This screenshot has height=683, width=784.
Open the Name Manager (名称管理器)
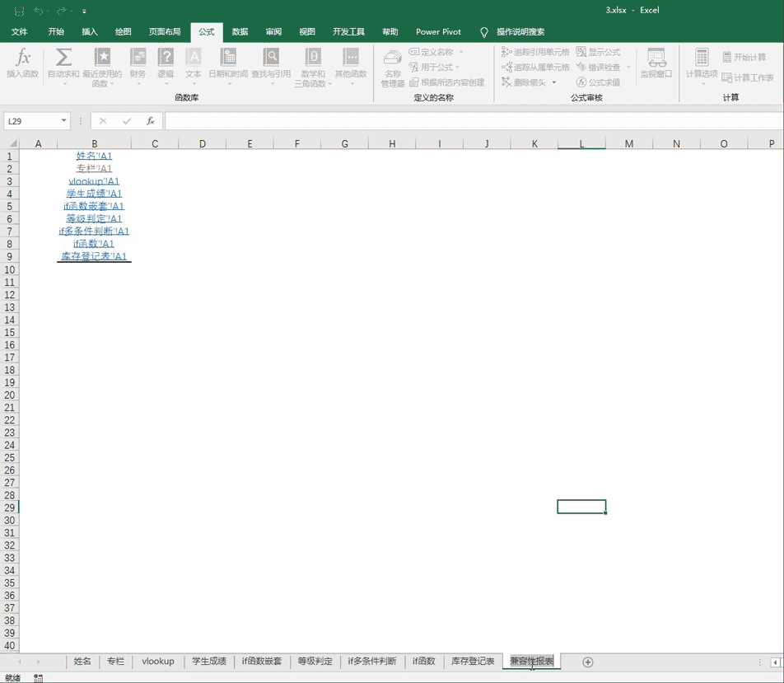point(393,68)
